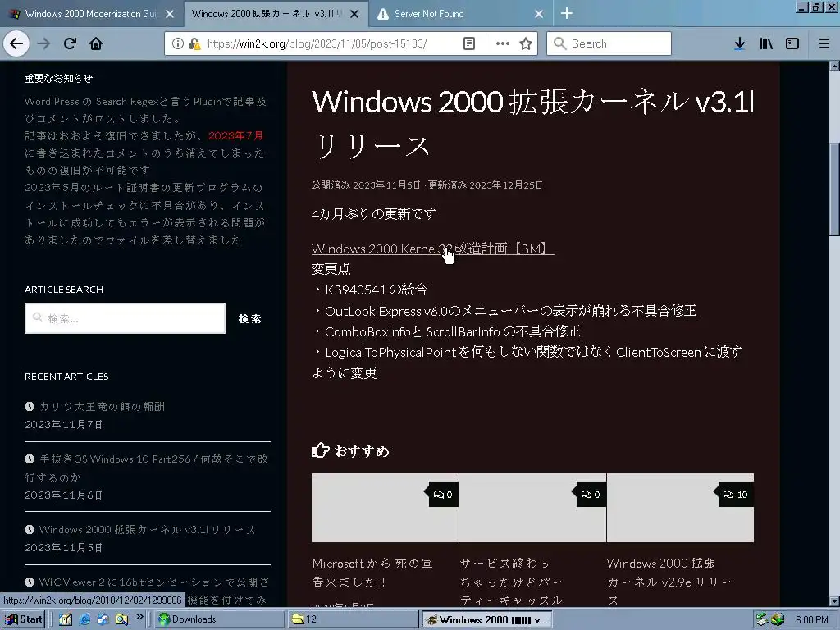This screenshot has height=630, width=840.
Task: Switch to the Downloads taskbar window
Action: coord(220,619)
